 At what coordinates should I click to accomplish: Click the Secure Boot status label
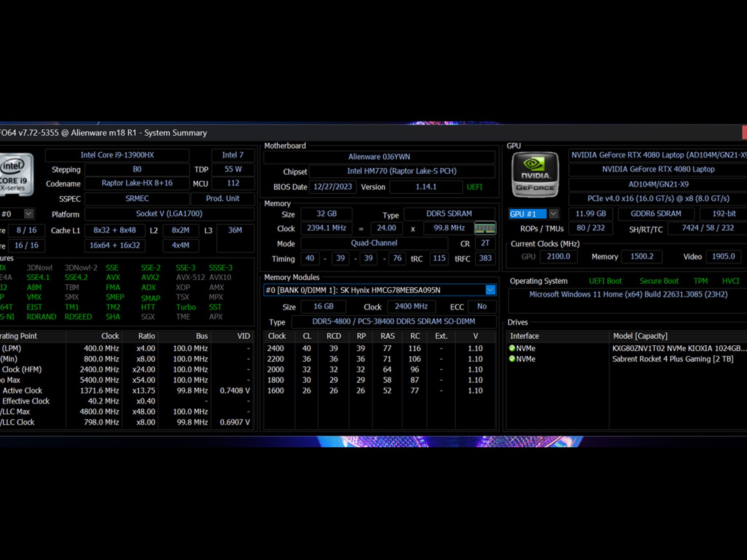(x=659, y=281)
